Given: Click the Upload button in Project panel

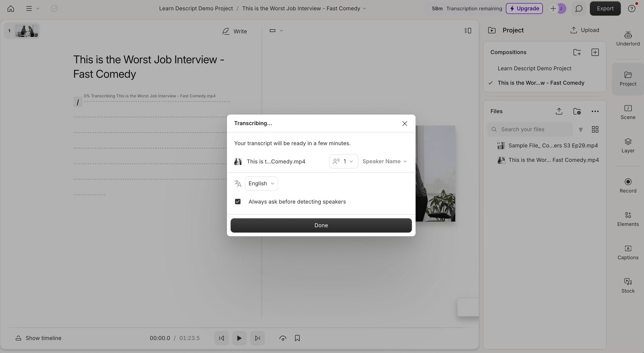Looking at the screenshot, I should click(x=585, y=30).
